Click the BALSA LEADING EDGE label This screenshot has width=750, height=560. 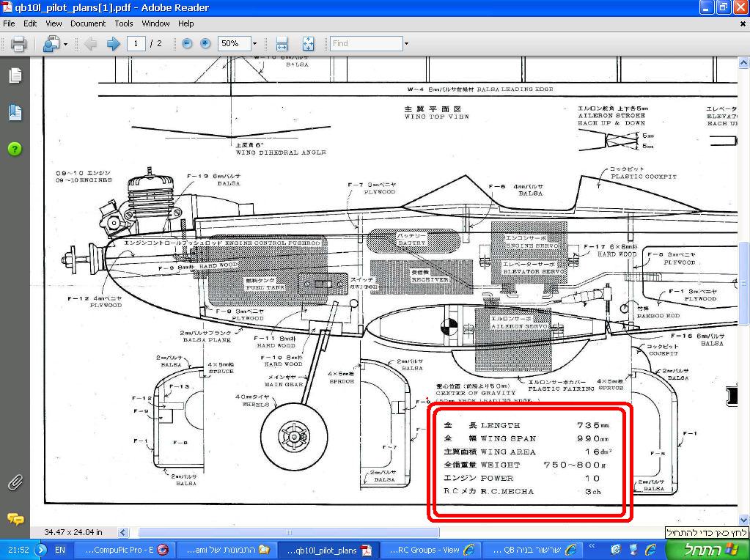[515, 89]
